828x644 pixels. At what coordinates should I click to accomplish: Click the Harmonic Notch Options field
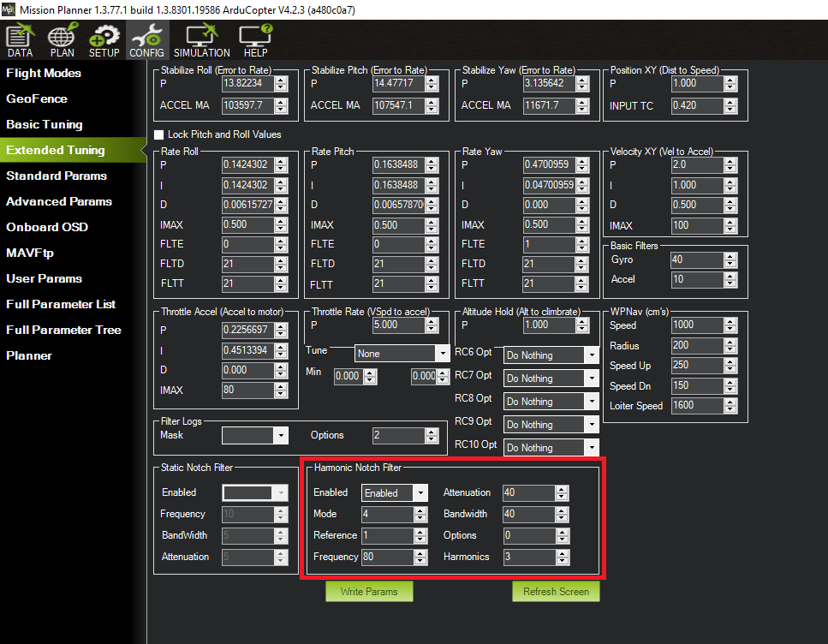point(528,536)
